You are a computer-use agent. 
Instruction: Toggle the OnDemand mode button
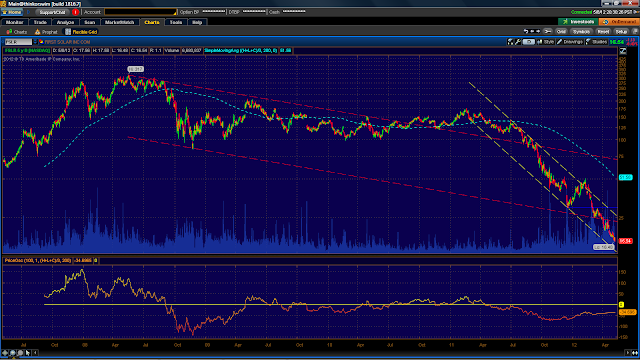tap(619, 22)
